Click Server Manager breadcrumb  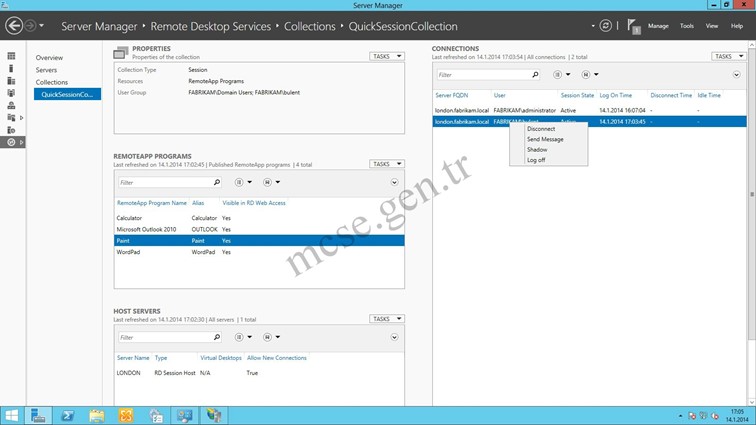(x=99, y=27)
